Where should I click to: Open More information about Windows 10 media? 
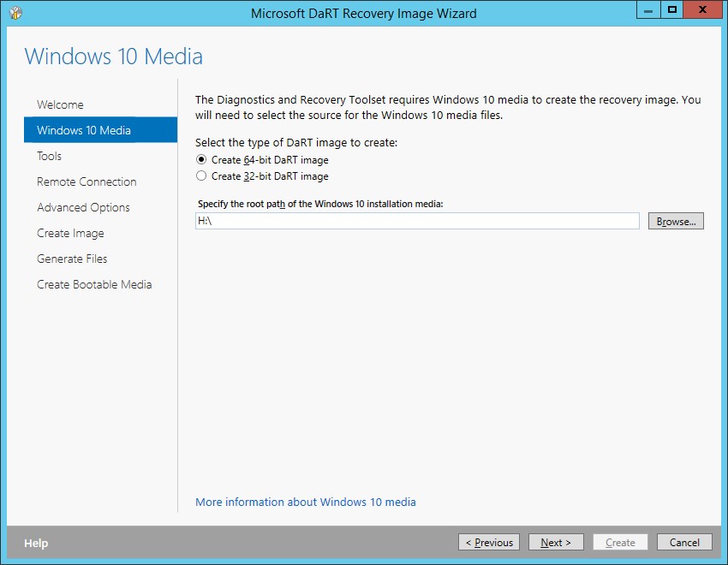tap(306, 503)
